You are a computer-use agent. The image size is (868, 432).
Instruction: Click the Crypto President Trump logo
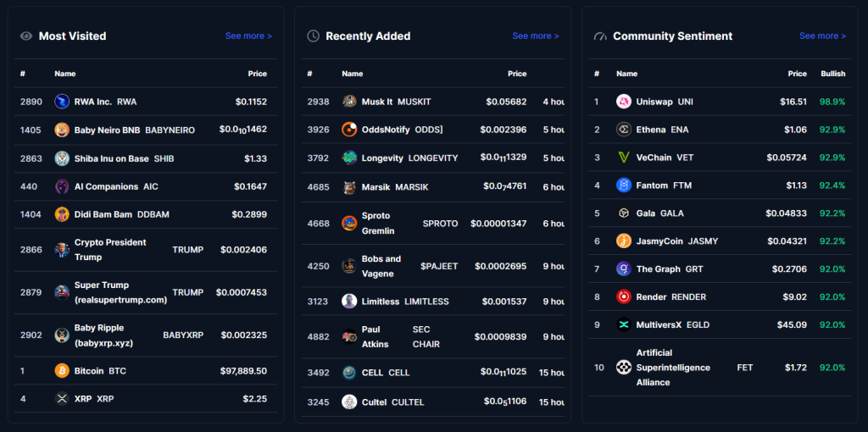(62, 250)
